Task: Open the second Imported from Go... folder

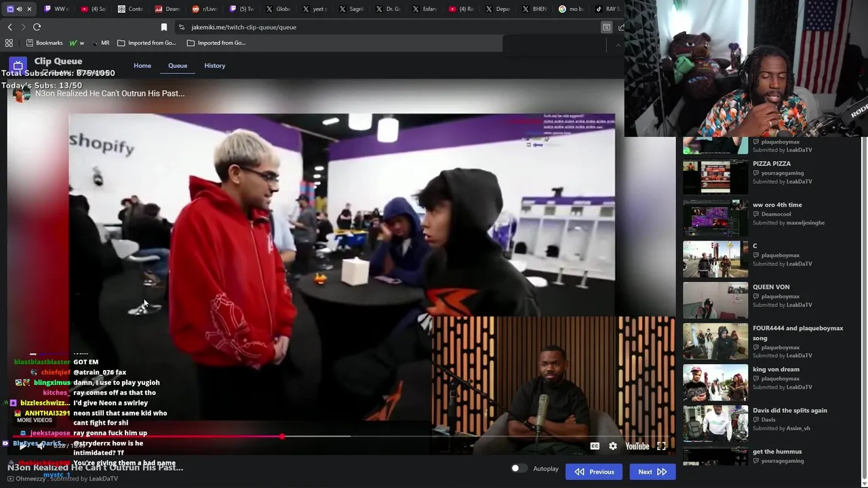Action: (x=216, y=43)
